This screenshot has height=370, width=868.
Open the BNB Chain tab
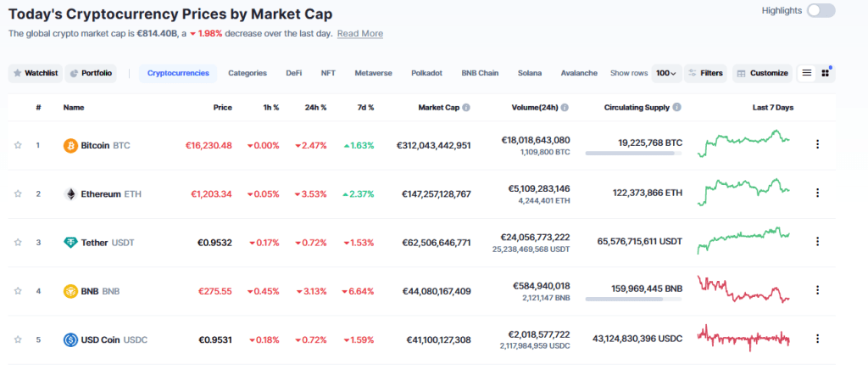pos(480,73)
